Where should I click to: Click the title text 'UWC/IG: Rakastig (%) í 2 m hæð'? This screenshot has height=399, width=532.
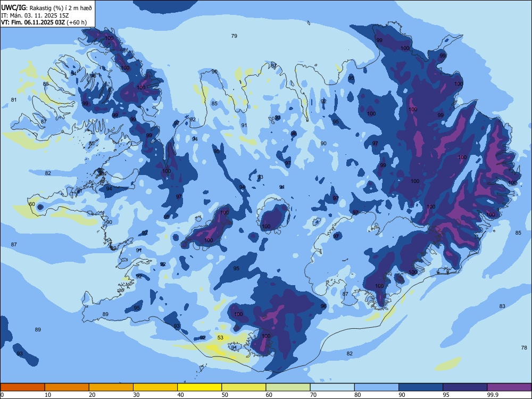[46, 8]
